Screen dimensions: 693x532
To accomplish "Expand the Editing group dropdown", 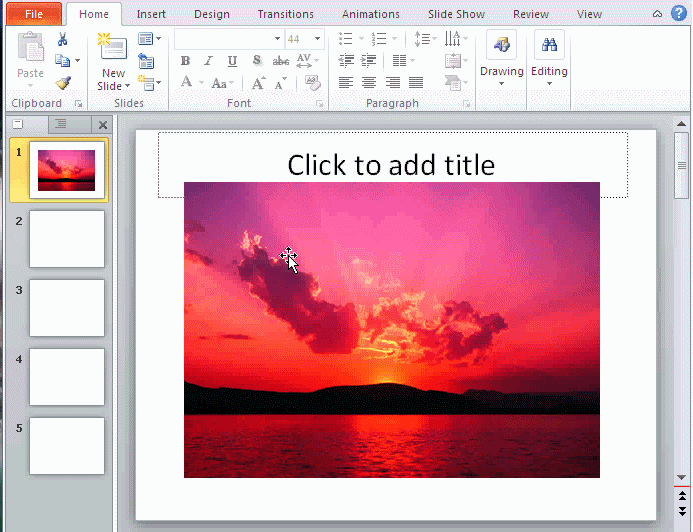I will [x=549, y=60].
